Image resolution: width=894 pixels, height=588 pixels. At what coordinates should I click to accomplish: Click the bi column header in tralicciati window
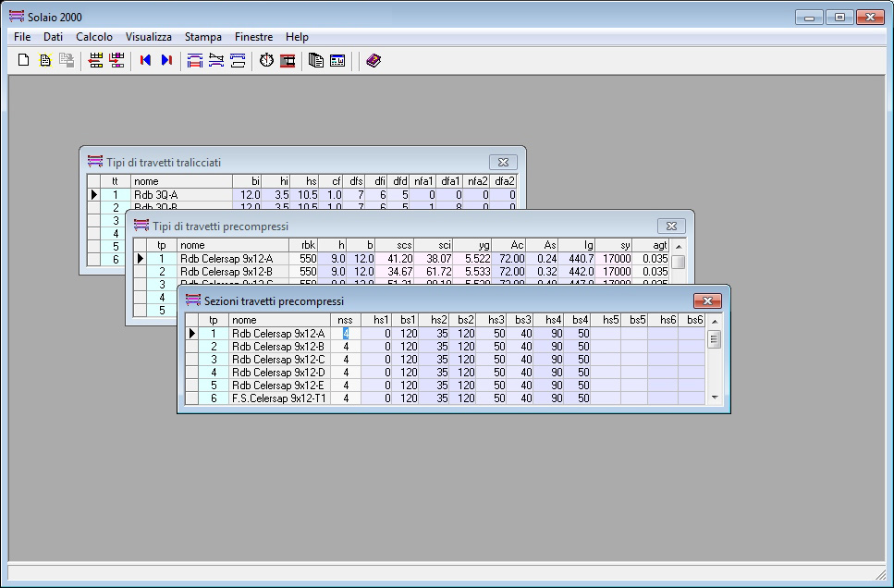[247, 181]
